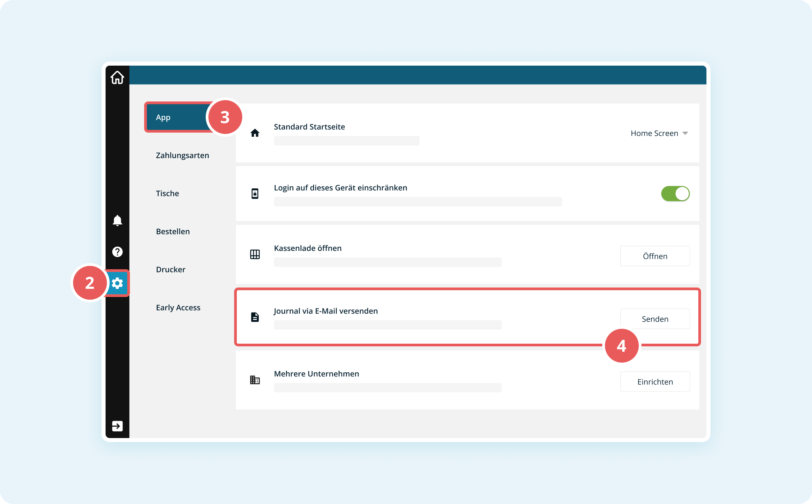The height and width of the screenshot is (504, 812).
Task: Click the house icon beside Standard Startseite
Action: tap(254, 133)
